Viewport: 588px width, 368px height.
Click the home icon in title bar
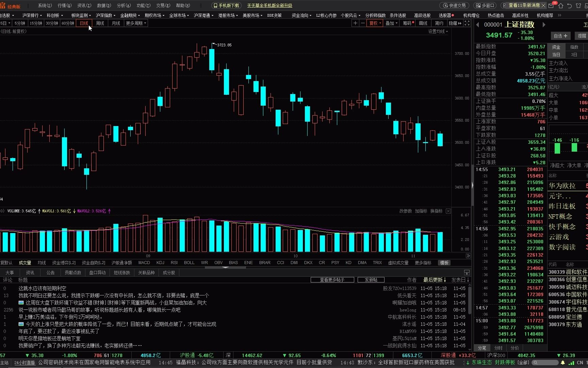(x=561, y=5)
